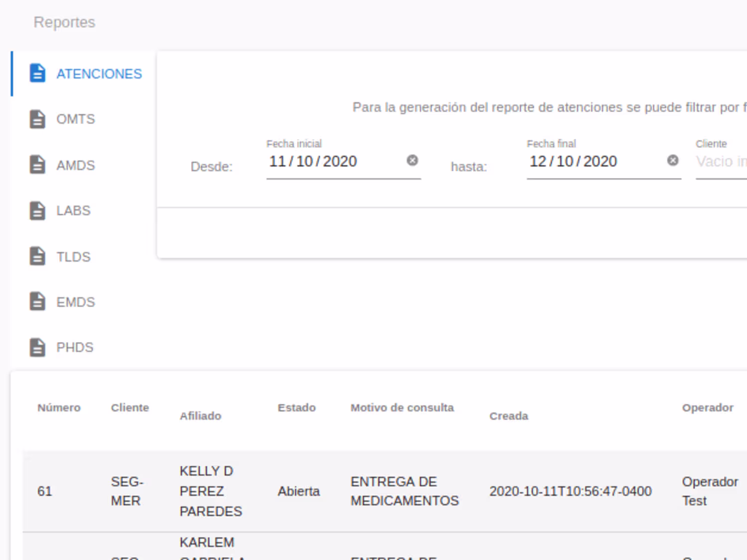Clear the Fecha inicial date
747x560 pixels.
[412, 160]
